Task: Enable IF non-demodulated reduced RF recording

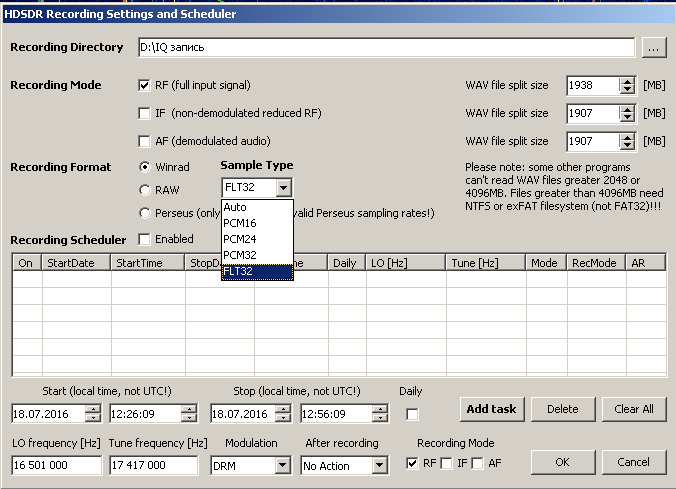Action: [x=144, y=113]
